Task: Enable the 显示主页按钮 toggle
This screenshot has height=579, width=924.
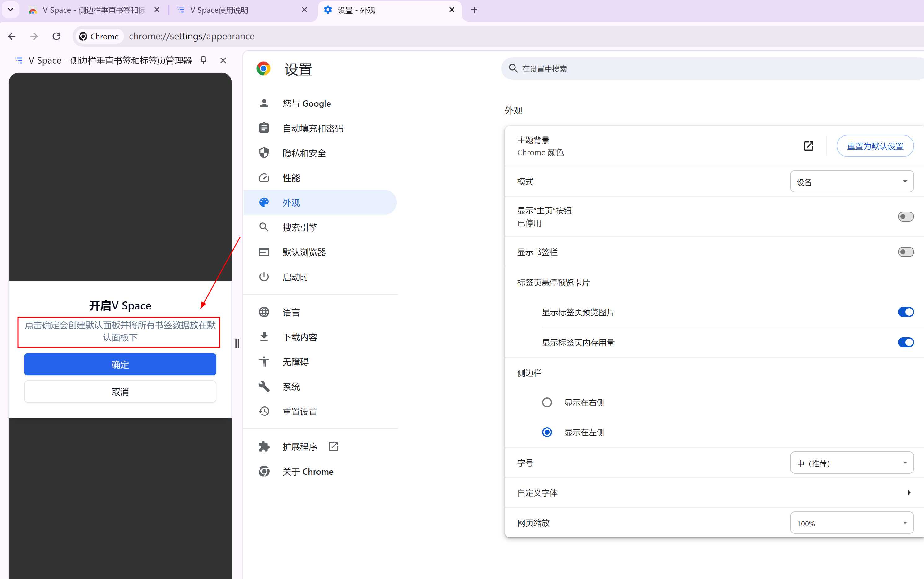Action: 906,216
